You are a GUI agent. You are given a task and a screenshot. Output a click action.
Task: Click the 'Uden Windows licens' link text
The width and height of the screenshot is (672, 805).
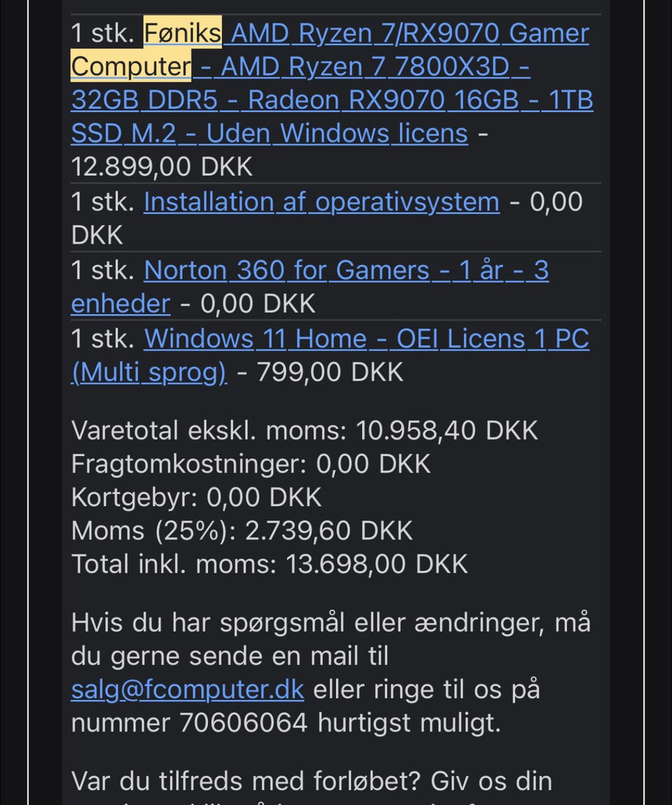(337, 134)
